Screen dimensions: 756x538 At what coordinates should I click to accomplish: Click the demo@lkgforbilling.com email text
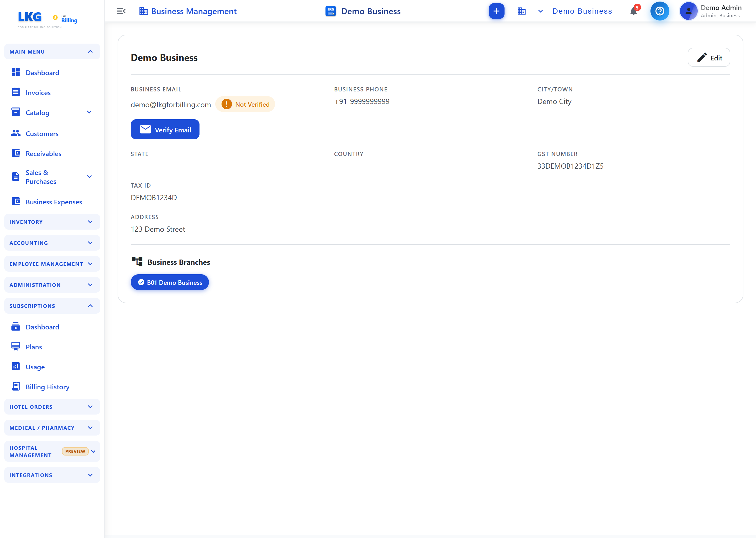(171, 105)
